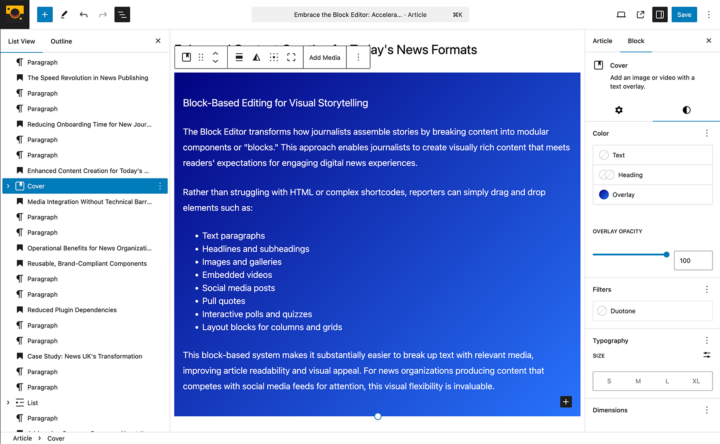This screenshot has height=444, width=720.
Task: Open the block Settings gear tab
Action: pyautogui.click(x=619, y=110)
